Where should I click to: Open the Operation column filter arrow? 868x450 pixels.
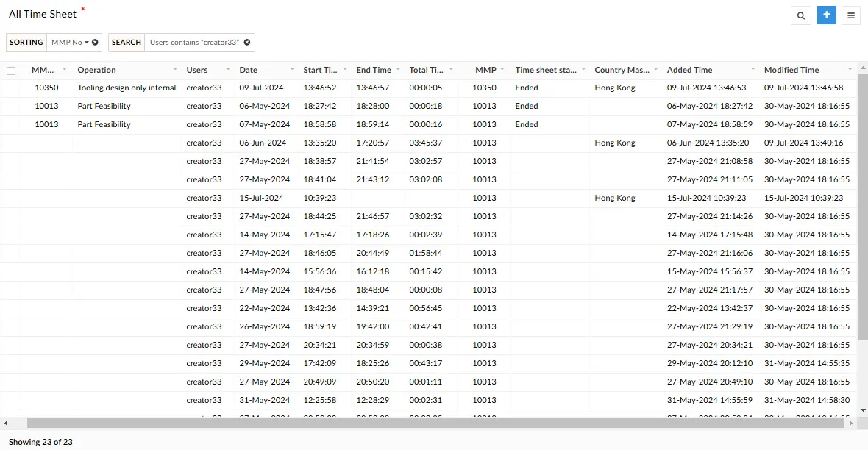point(176,70)
